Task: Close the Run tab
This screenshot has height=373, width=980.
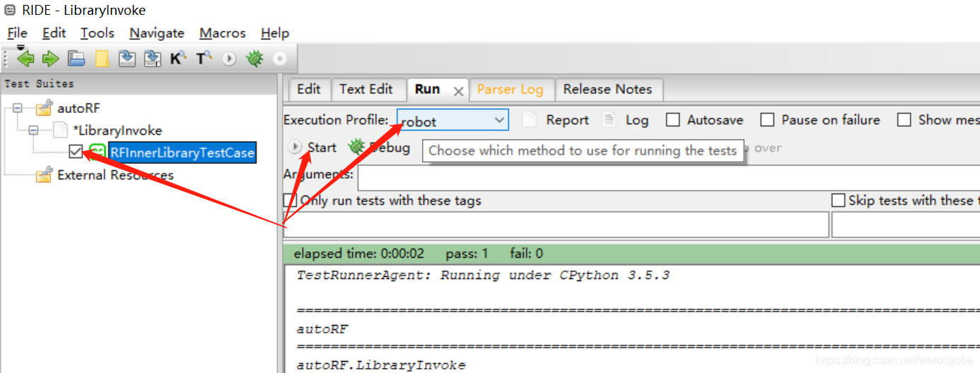Action: tap(458, 91)
